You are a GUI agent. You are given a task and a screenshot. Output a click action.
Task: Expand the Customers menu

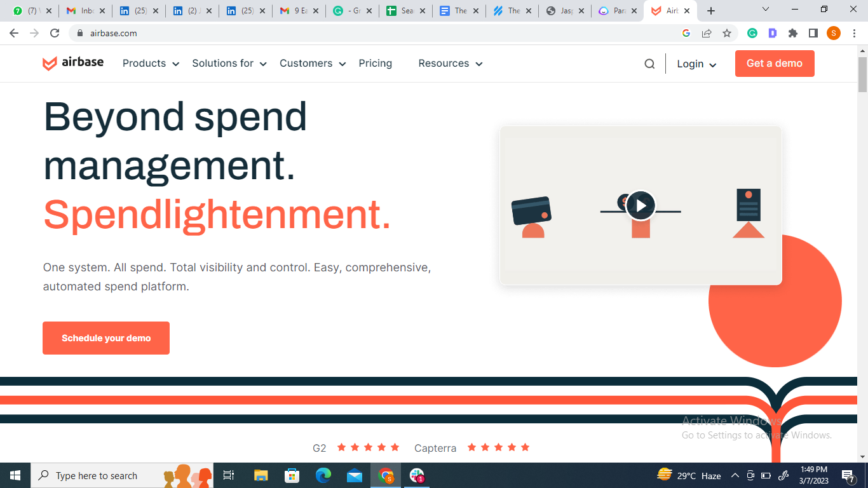point(313,64)
